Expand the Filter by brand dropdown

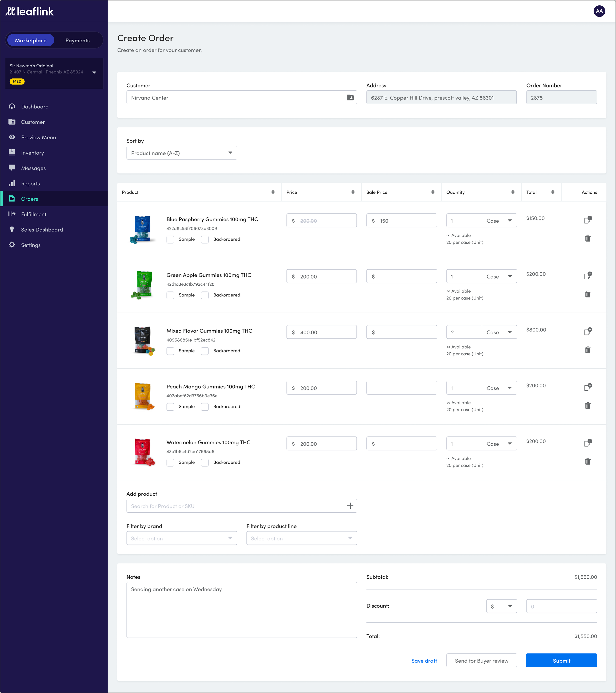pos(182,538)
